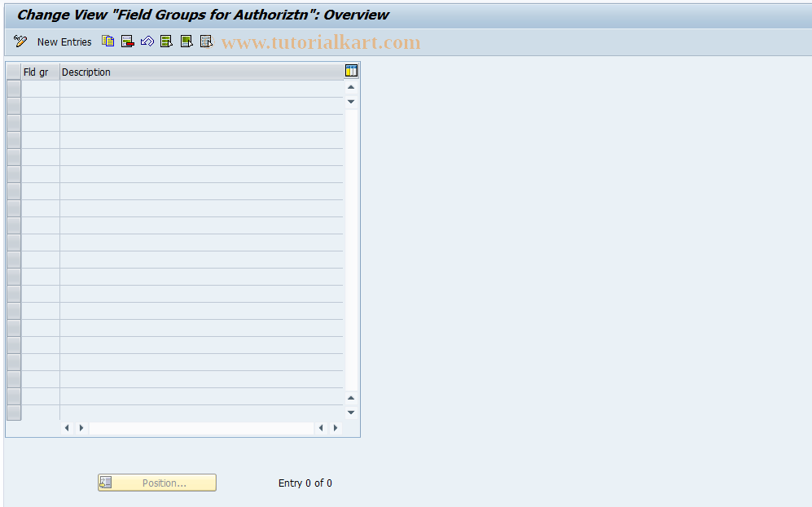The height and width of the screenshot is (507, 812).
Task: Click bottom page-up arrow of vertical scrollbar
Action: [x=351, y=398]
